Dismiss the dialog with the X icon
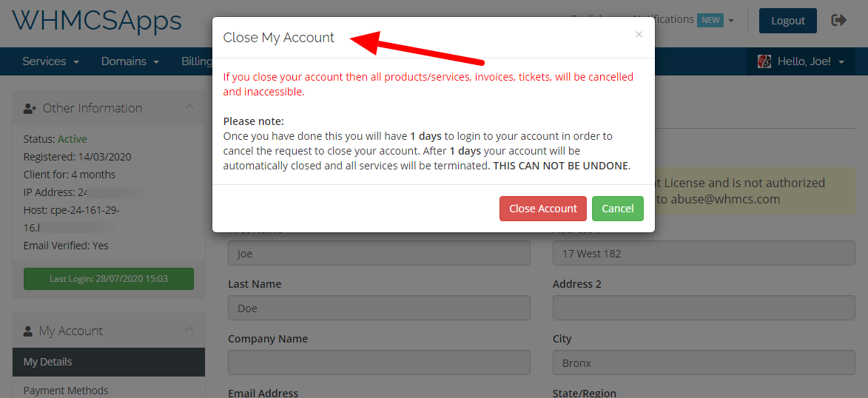 [x=639, y=35]
